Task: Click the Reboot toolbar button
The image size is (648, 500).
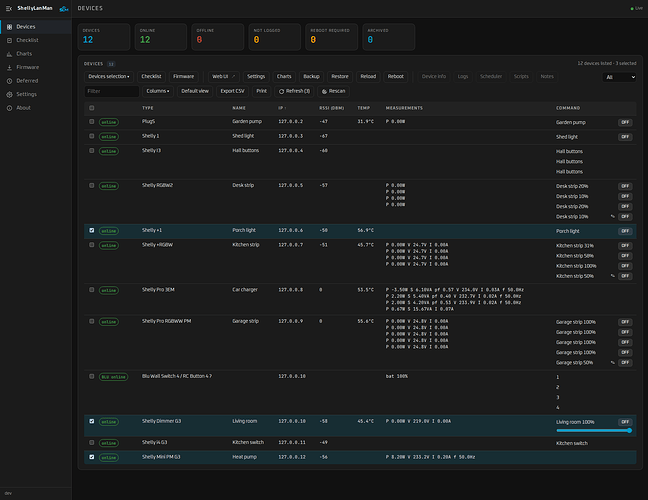Action: (x=395, y=76)
